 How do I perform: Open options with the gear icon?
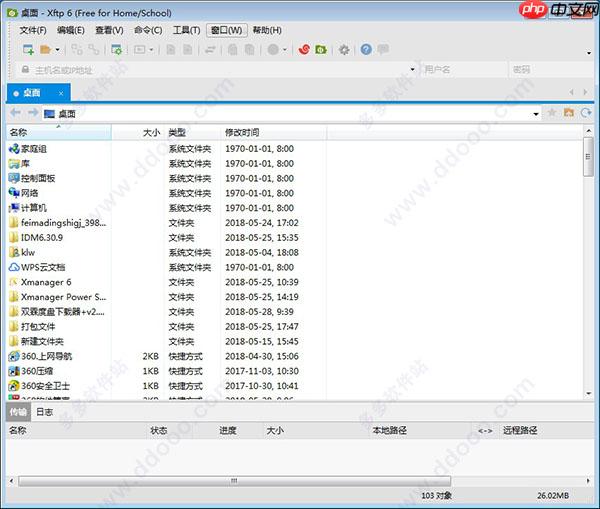[x=344, y=50]
